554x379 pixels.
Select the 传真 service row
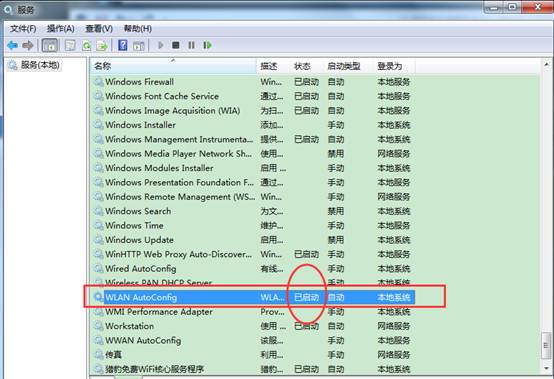click(x=254, y=355)
